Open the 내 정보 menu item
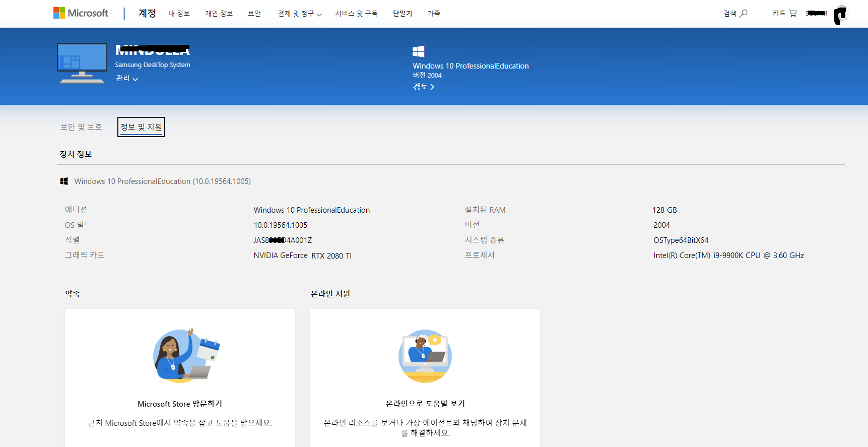Image resolution: width=868 pixels, height=447 pixels. click(x=179, y=14)
